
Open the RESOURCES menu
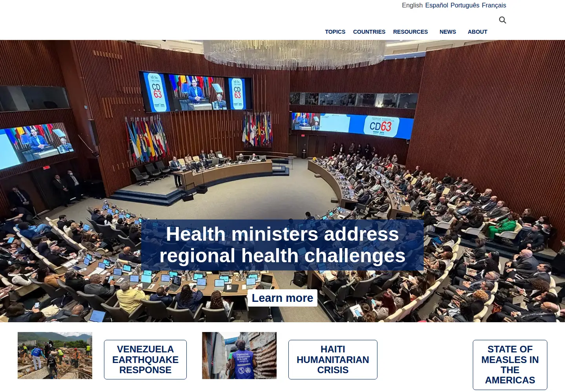(410, 32)
